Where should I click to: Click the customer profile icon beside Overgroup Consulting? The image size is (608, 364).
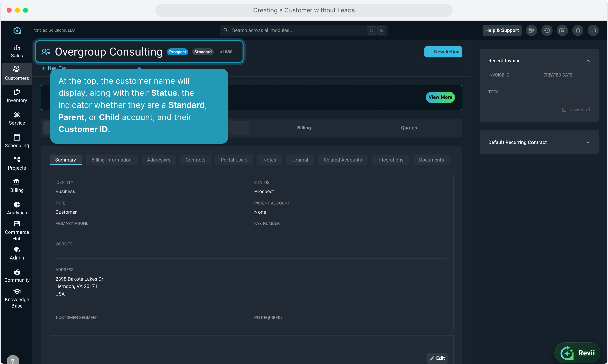[46, 52]
